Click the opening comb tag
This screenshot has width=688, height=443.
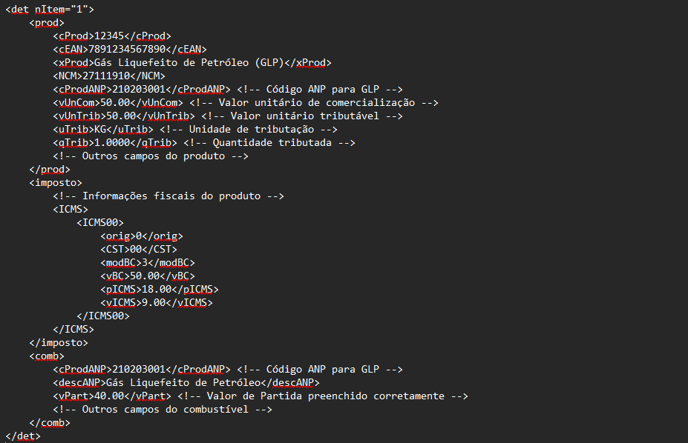pos(47,356)
